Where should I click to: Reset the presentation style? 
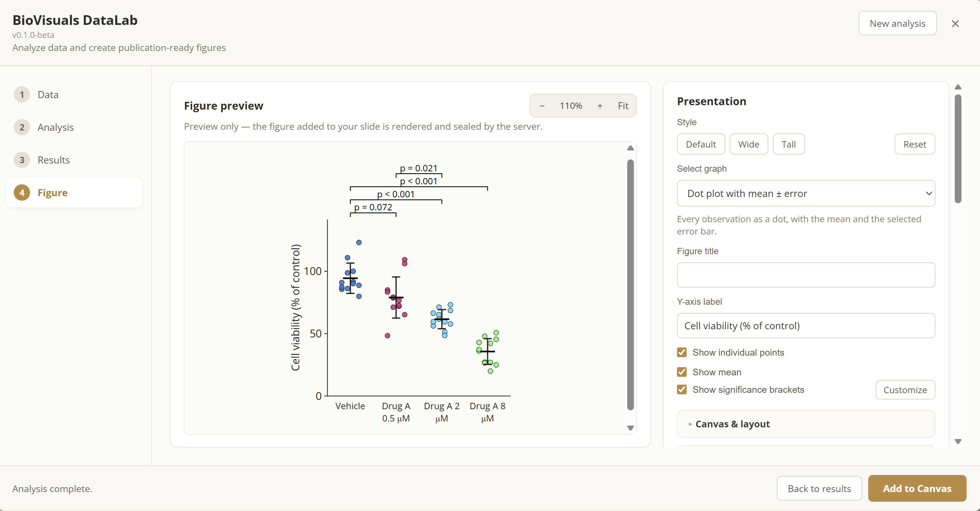[x=914, y=144]
